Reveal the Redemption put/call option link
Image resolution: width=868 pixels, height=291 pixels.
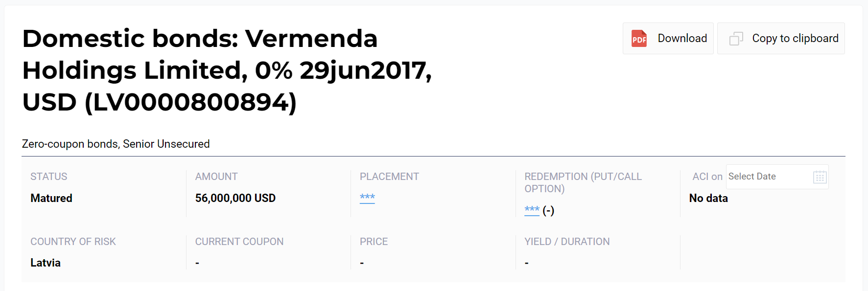[x=532, y=210]
